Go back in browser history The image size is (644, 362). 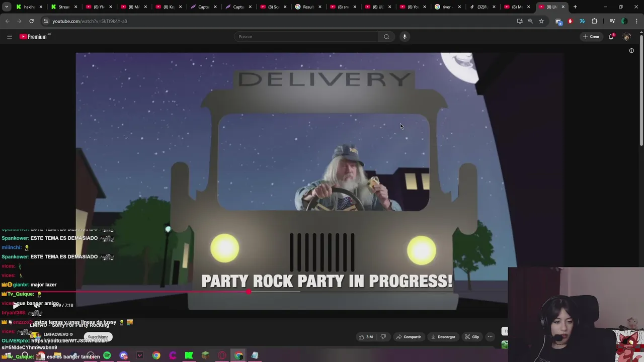pos(8,21)
